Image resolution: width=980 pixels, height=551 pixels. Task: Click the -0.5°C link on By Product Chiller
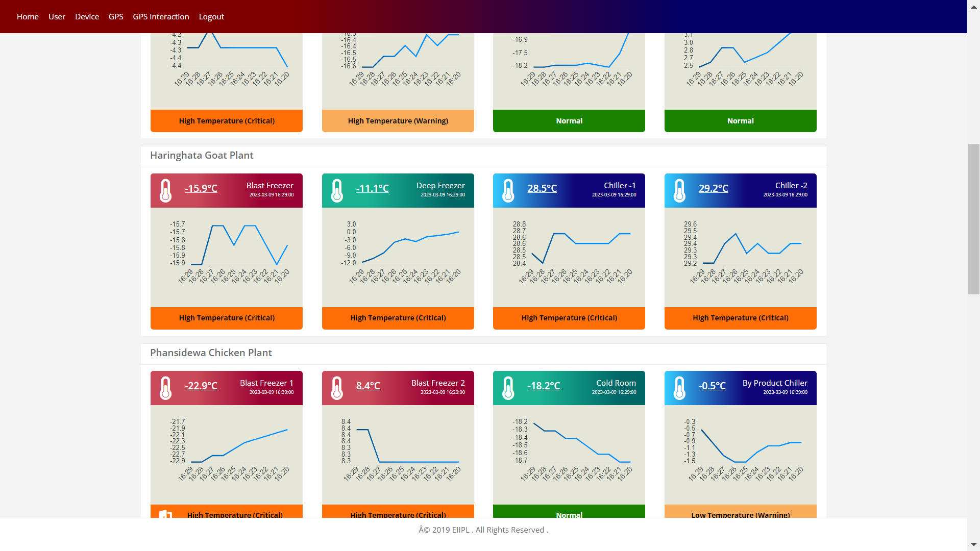point(713,386)
